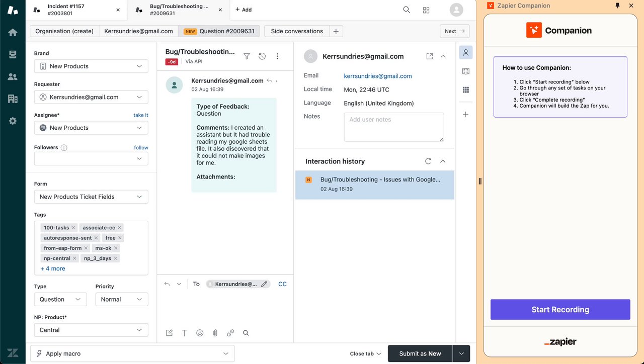Open the Customers icon in sidebar
This screenshot has height=364, width=644.
13,76
